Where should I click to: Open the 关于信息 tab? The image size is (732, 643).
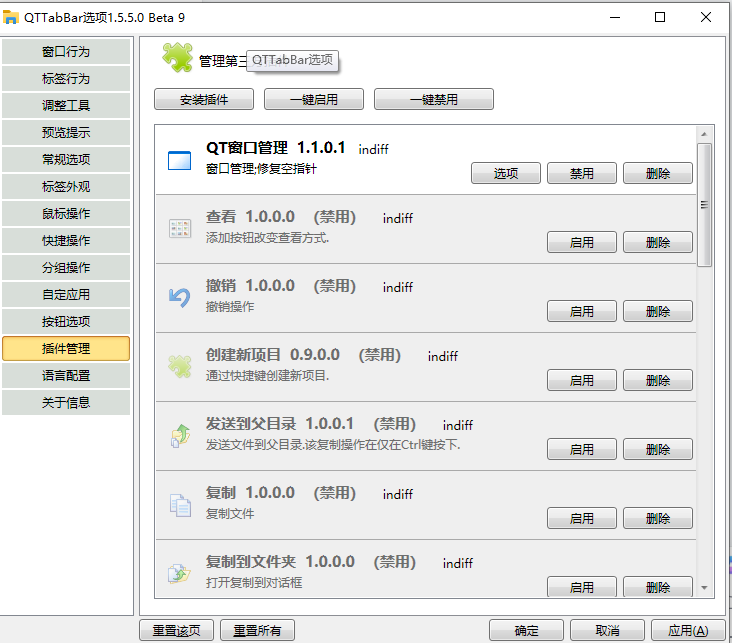click(x=66, y=403)
